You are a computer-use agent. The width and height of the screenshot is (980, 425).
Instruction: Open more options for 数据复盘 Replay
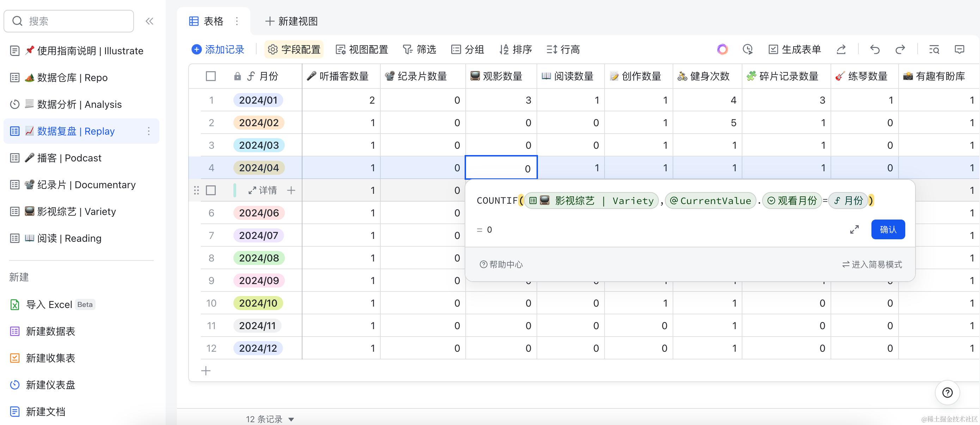pyautogui.click(x=149, y=131)
